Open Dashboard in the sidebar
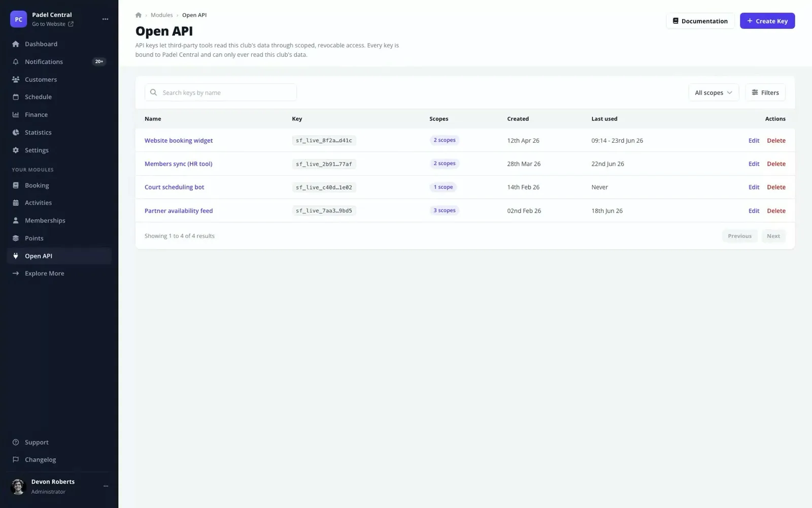Viewport: 812px width, 508px height. tap(59, 44)
